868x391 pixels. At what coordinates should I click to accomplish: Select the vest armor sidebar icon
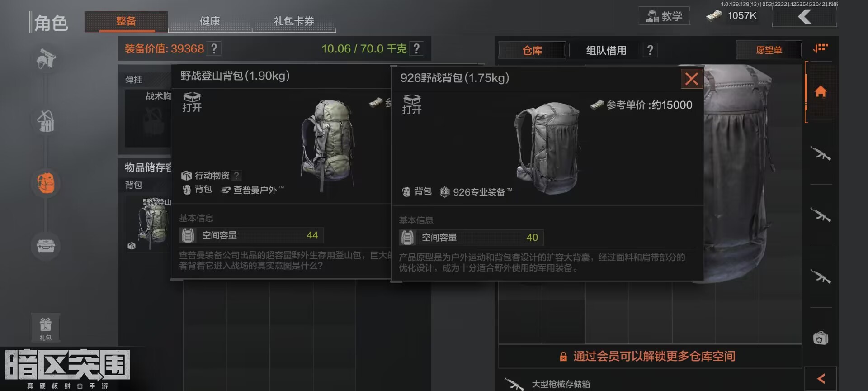[46, 121]
